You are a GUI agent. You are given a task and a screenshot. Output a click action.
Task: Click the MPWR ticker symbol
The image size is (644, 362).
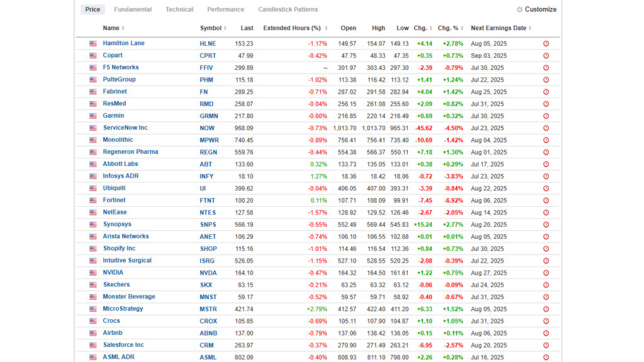pyautogui.click(x=209, y=140)
